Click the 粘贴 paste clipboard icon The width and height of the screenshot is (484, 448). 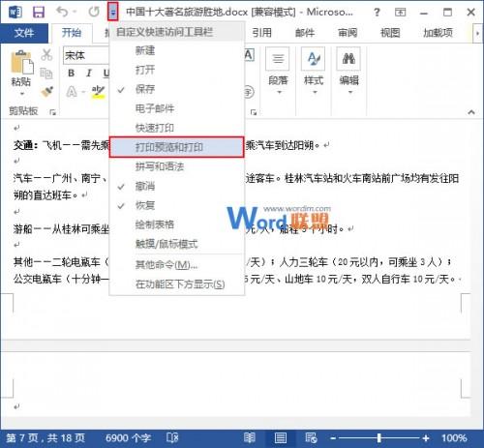click(22, 62)
